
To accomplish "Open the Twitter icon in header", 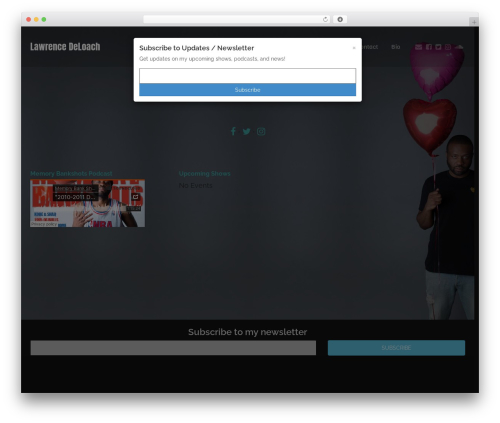I will tap(438, 47).
